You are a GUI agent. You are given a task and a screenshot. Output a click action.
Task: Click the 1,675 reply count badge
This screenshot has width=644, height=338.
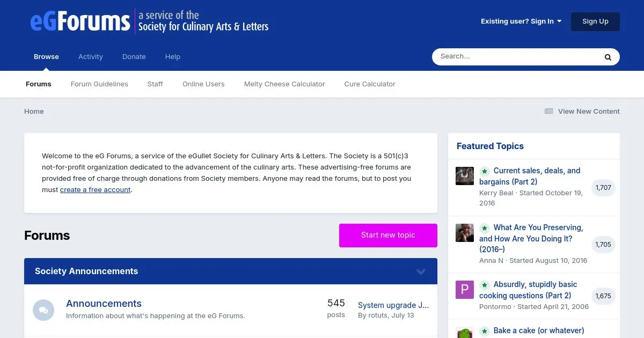pos(603,296)
